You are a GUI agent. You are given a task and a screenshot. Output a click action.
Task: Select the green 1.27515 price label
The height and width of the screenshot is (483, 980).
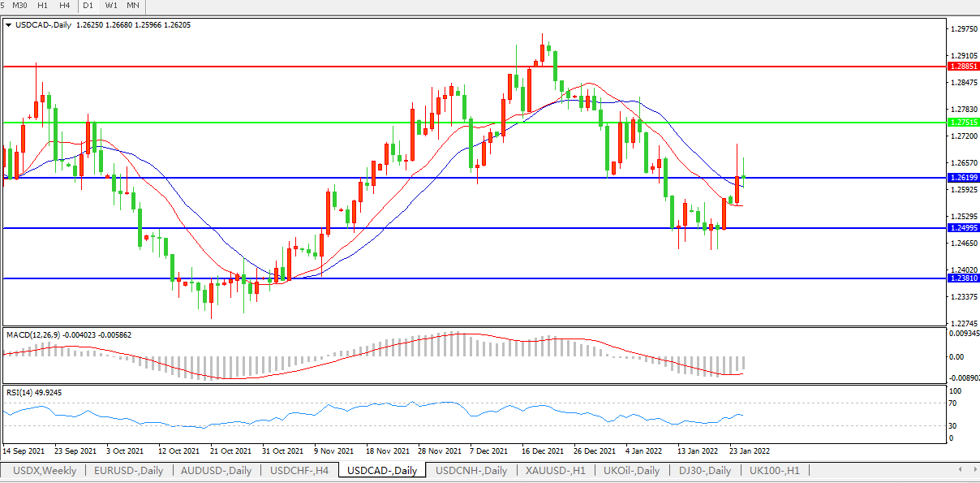click(963, 122)
